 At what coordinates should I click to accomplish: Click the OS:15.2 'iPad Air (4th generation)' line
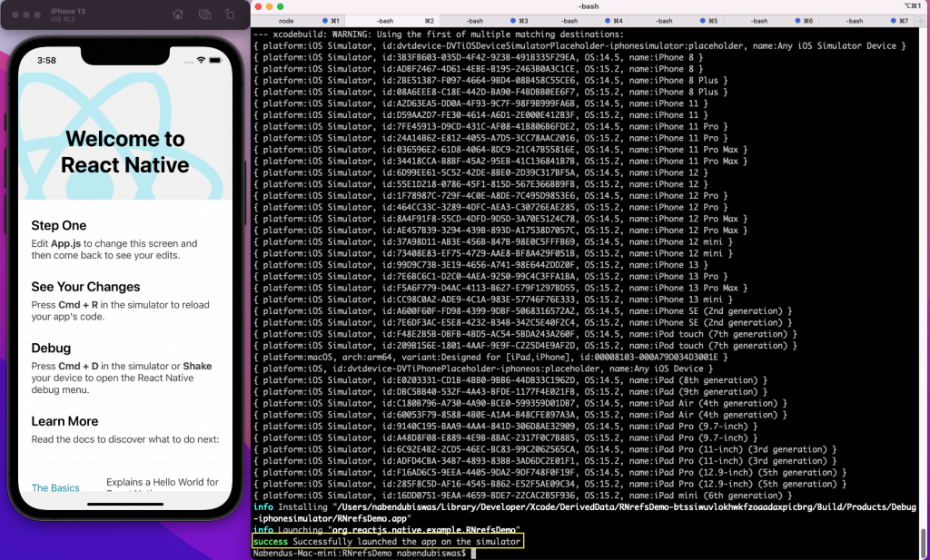(x=520, y=415)
